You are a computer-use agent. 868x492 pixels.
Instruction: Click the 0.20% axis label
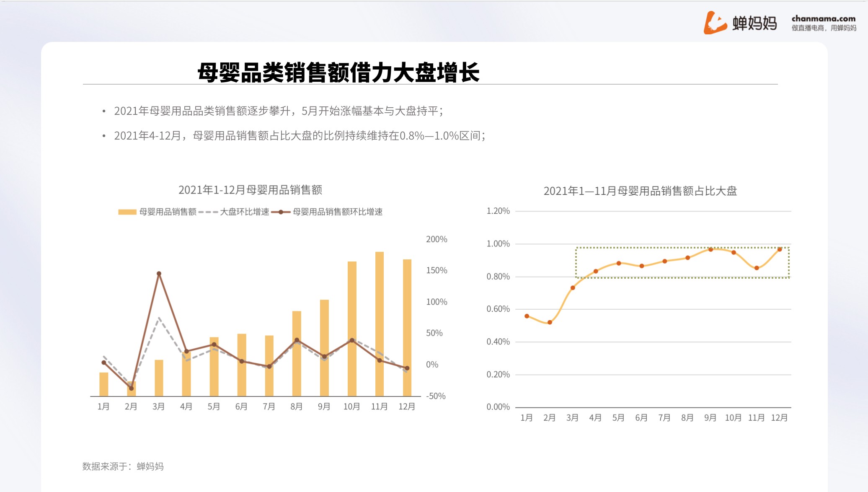(x=498, y=375)
